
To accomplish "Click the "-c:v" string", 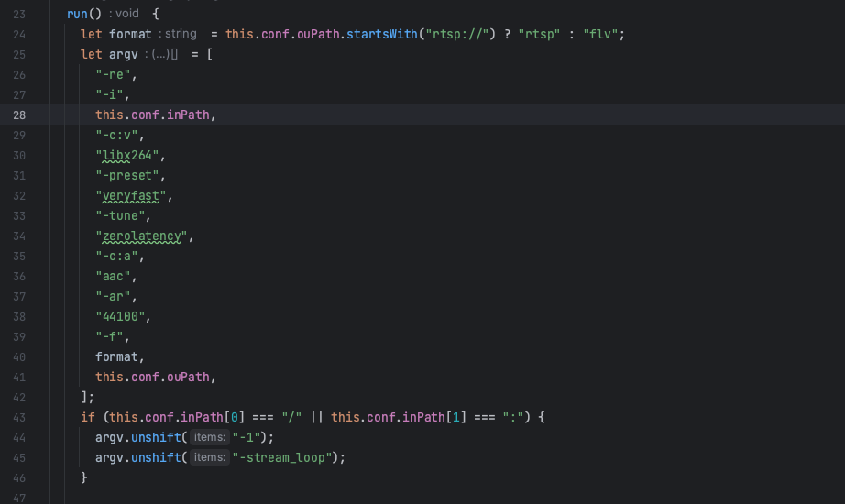I will click(x=116, y=135).
